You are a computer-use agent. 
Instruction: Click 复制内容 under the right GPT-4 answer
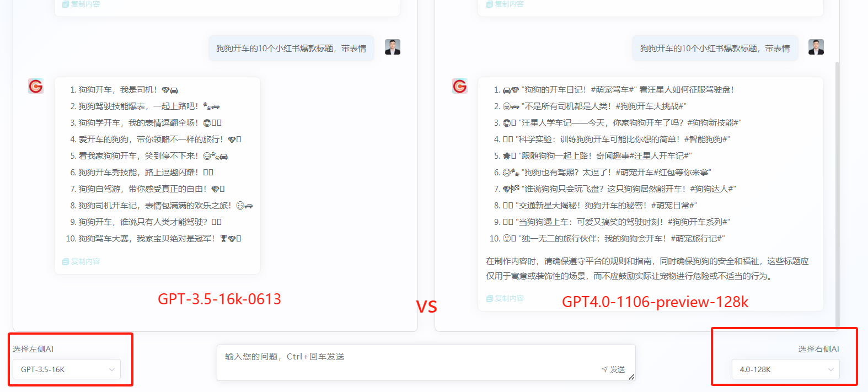505,298
